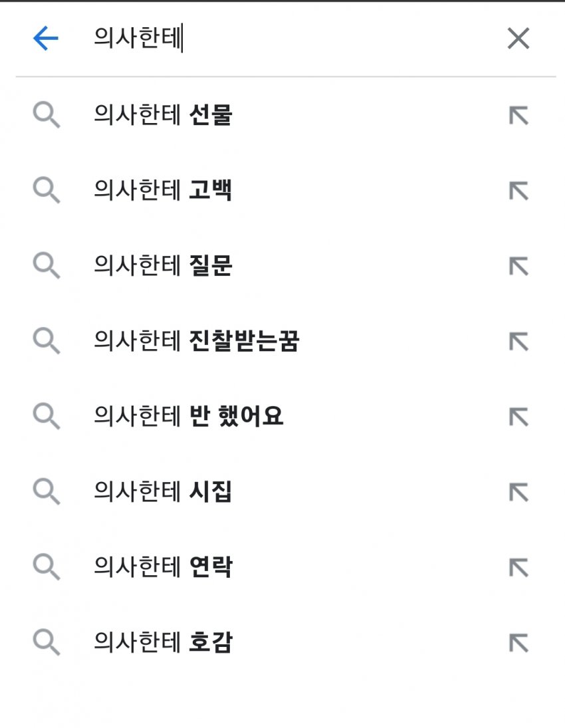Open suggestion 의사한테 진찰받는꿈
Viewport: 565px width, 728px height.
pyautogui.click(x=197, y=342)
